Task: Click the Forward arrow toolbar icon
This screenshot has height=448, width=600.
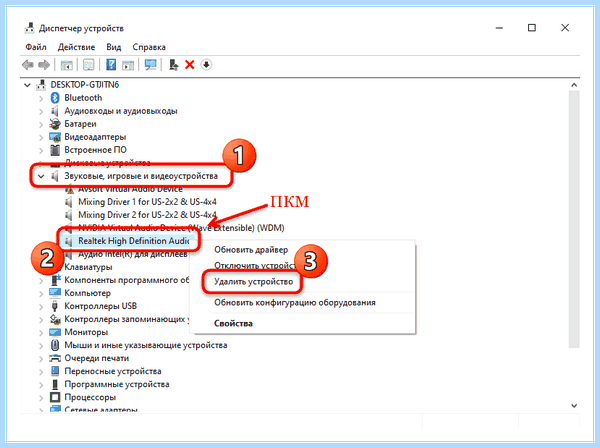Action: coord(44,65)
